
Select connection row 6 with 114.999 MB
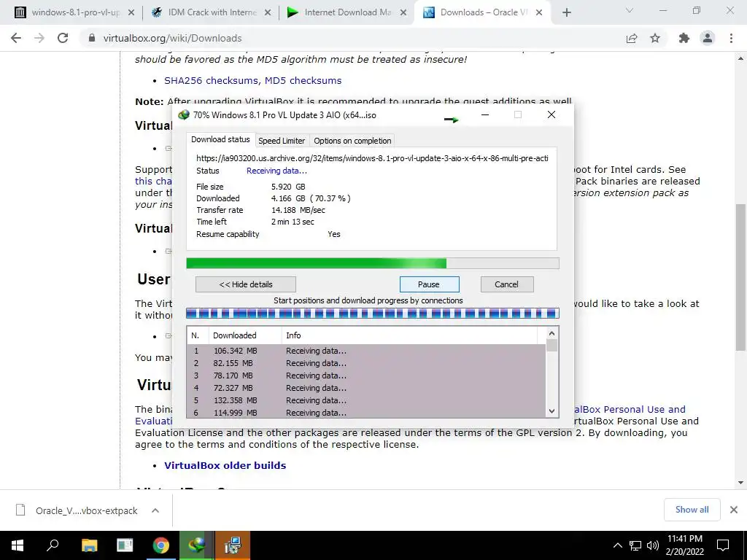[366, 413]
